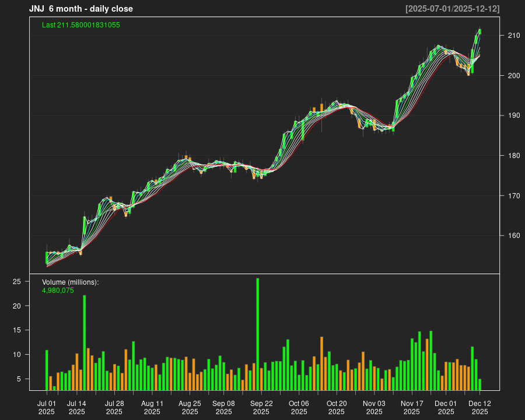Select the "Nov 17 2025" date axis label

pyautogui.click(x=412, y=407)
